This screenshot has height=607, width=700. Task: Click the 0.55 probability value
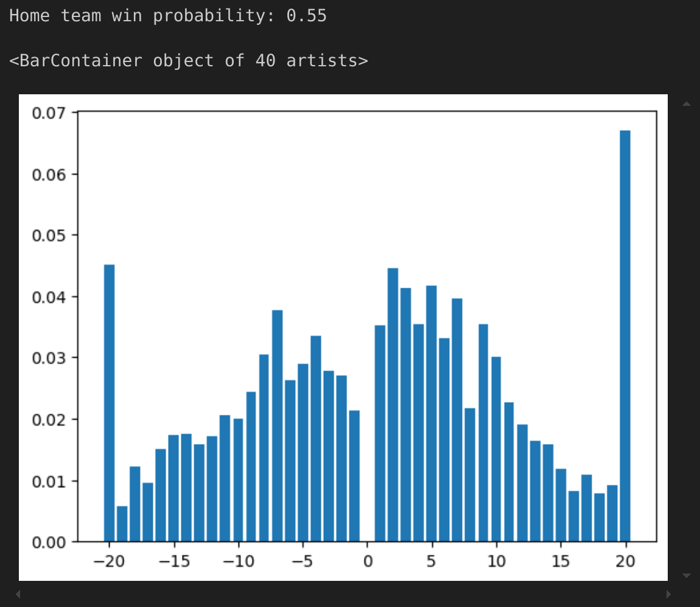[306, 16]
